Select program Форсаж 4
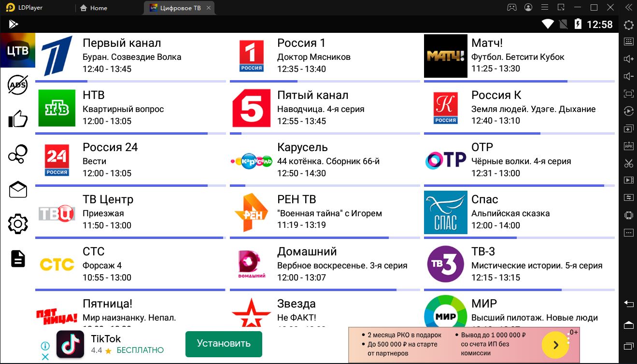The height and width of the screenshot is (364, 637). click(x=102, y=266)
